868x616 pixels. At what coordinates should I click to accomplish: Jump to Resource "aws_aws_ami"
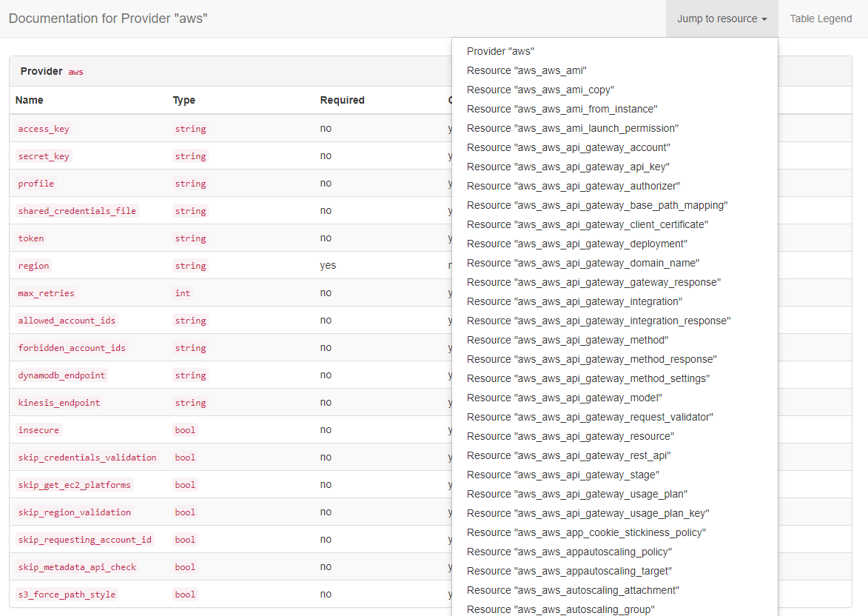(614, 70)
